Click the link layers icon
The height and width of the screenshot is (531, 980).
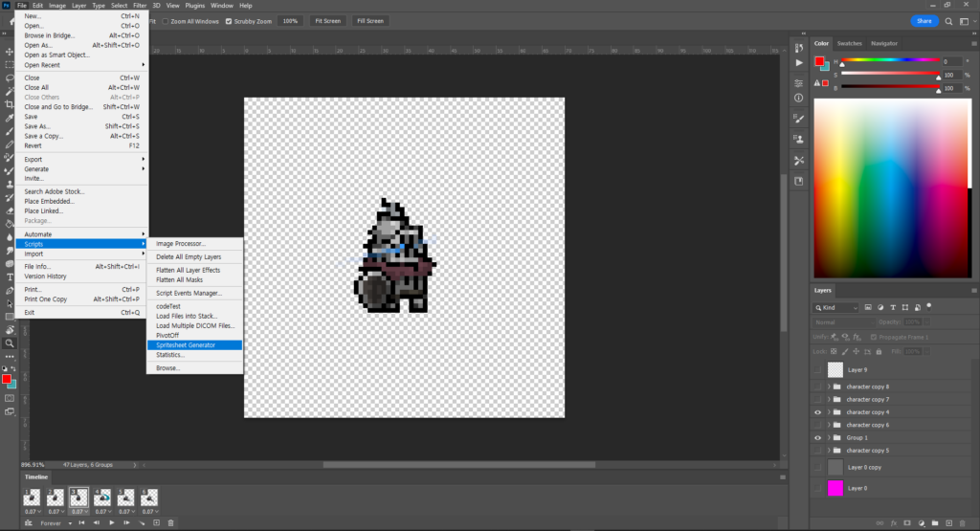pos(880,523)
